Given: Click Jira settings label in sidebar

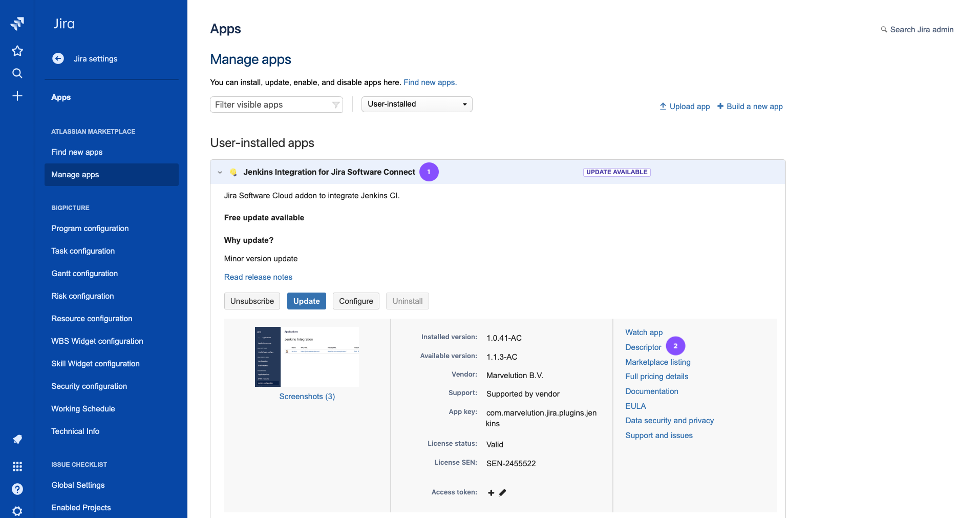Looking at the screenshot, I should 96,59.
